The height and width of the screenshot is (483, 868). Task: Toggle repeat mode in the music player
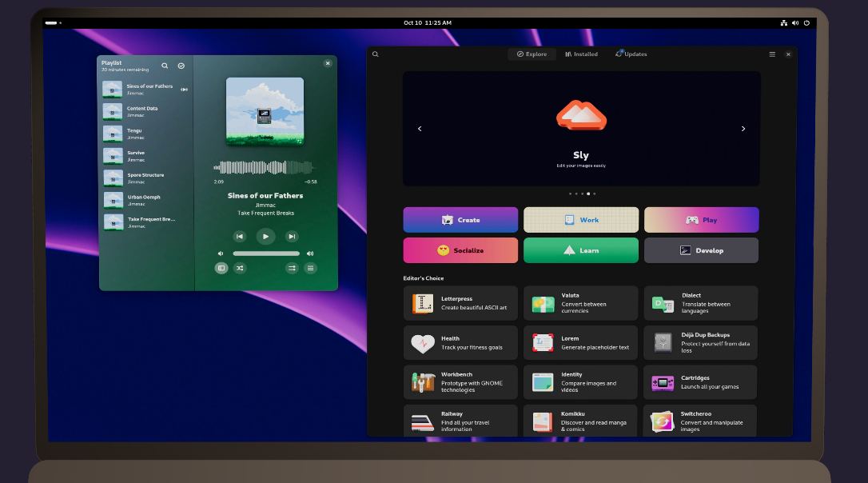pyautogui.click(x=293, y=268)
